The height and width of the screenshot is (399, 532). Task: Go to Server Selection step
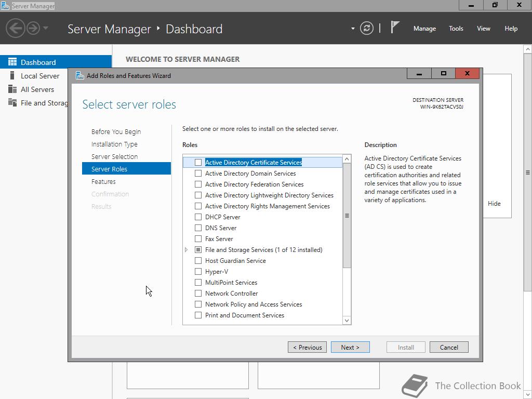114,156
